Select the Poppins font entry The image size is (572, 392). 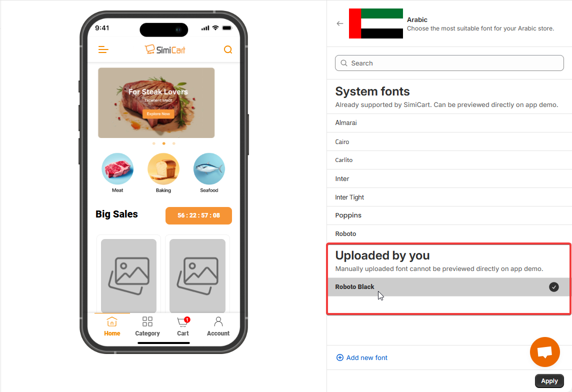coord(449,215)
